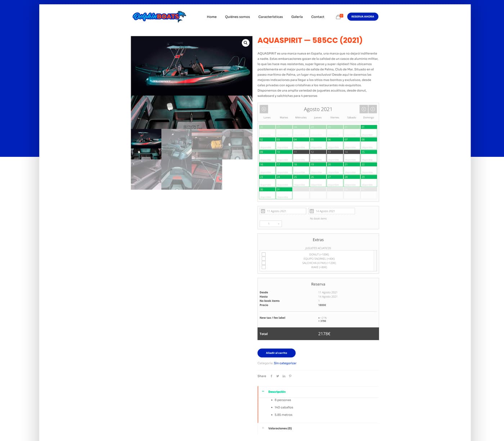The height and width of the screenshot is (441, 504).
Task: Click the AQUASPIRIT — 585CC (2021) title
Action: (x=310, y=40)
